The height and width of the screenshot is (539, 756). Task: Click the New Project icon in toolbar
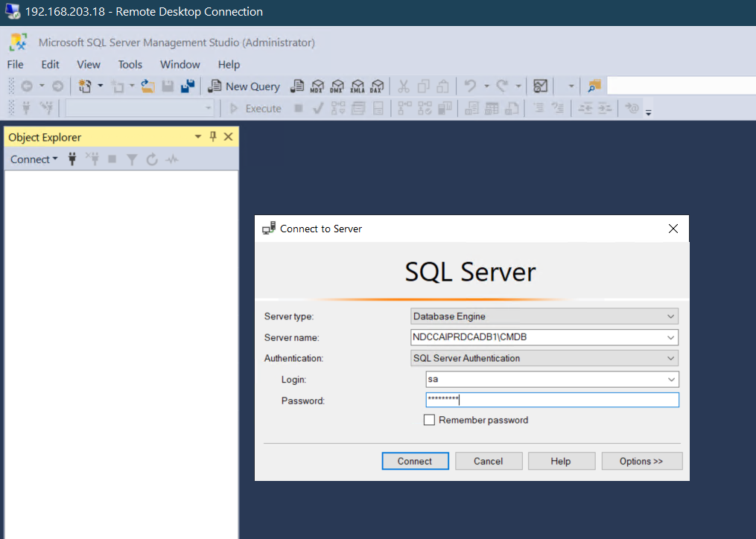click(x=86, y=86)
